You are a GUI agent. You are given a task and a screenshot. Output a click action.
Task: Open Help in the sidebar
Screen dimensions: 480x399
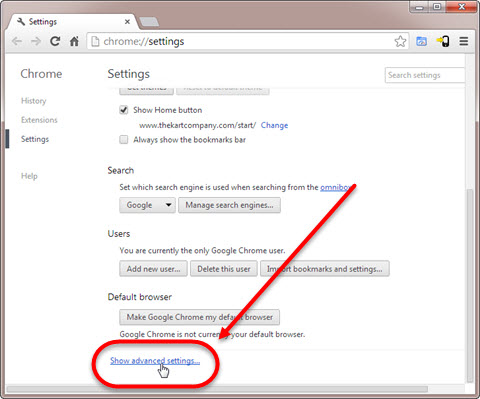coord(29,176)
